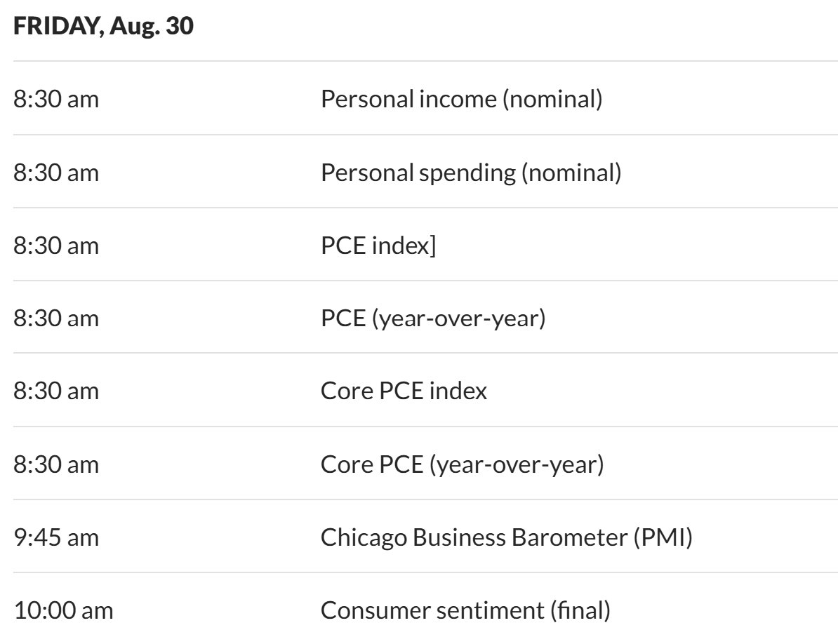Click Chicago Business Barometer (PMI) event
The image size is (838, 644).
[x=507, y=537]
